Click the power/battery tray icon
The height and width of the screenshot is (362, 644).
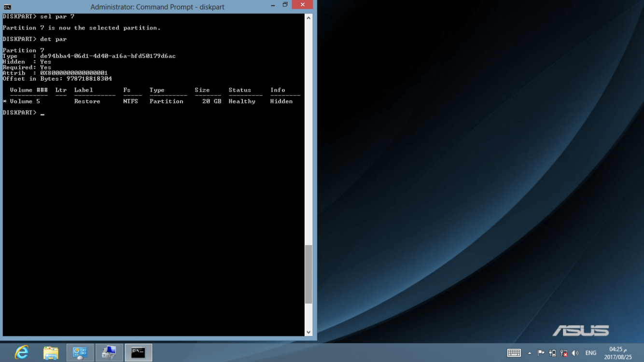552,353
